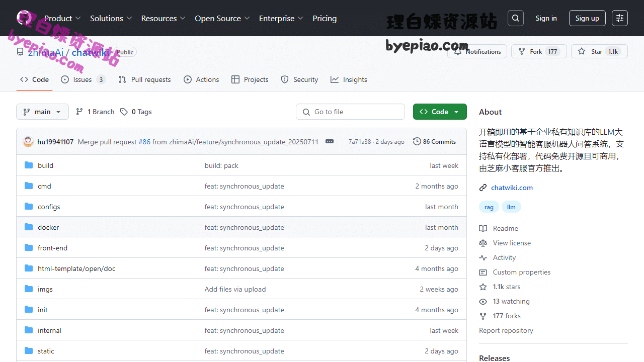Viewport: 644px width, 362px height.
Task: Click the Readme book icon
Action: coord(483,228)
